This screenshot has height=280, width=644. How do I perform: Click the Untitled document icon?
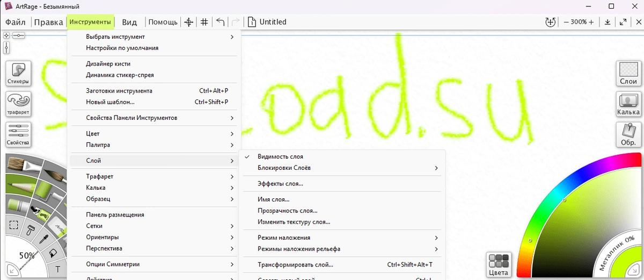coord(252,22)
